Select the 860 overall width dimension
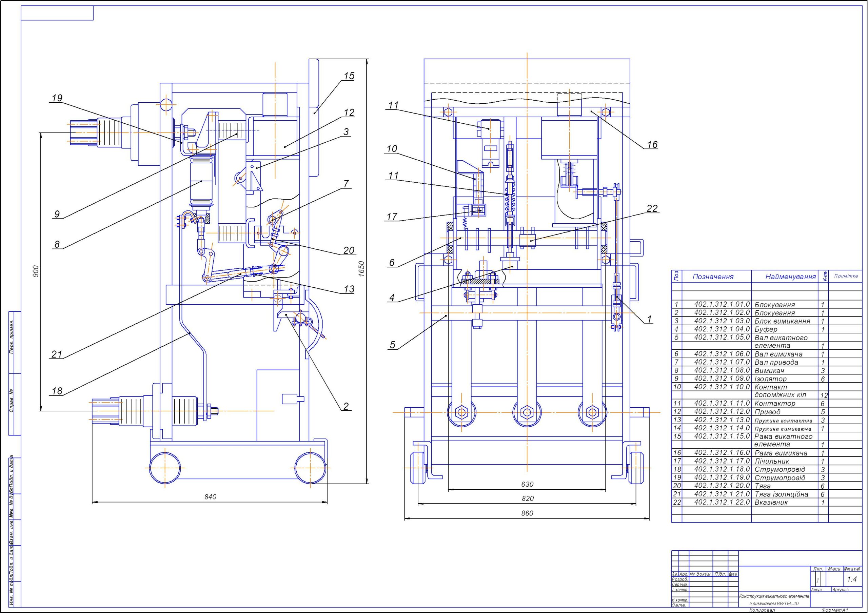 coord(527,513)
